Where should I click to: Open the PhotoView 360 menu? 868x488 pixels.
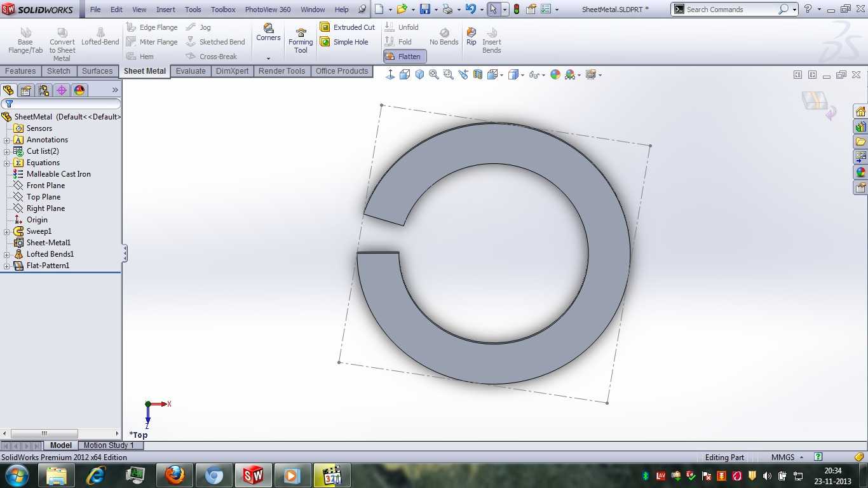pyautogui.click(x=268, y=10)
